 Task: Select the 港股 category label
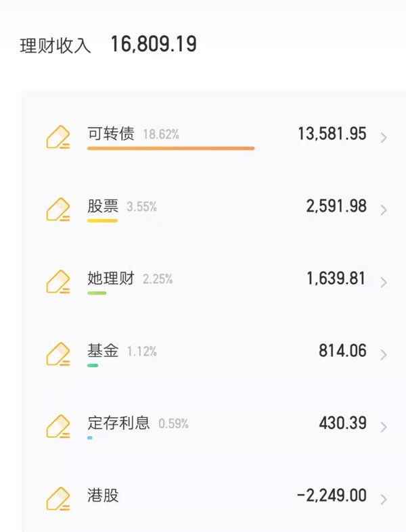click(x=103, y=495)
